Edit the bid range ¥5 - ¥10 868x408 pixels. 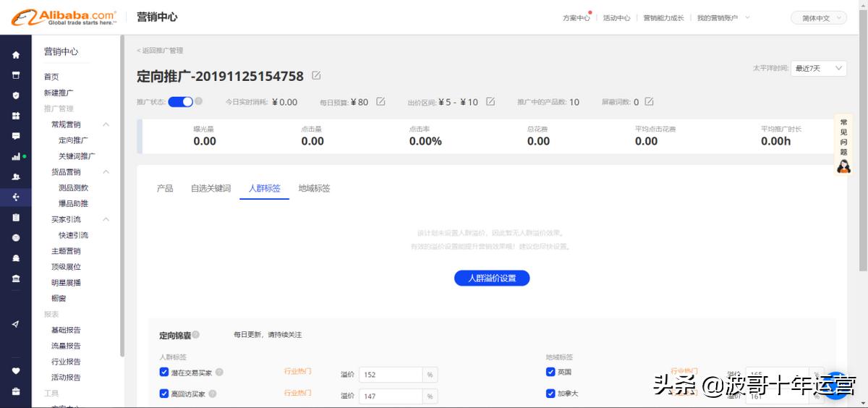click(490, 102)
